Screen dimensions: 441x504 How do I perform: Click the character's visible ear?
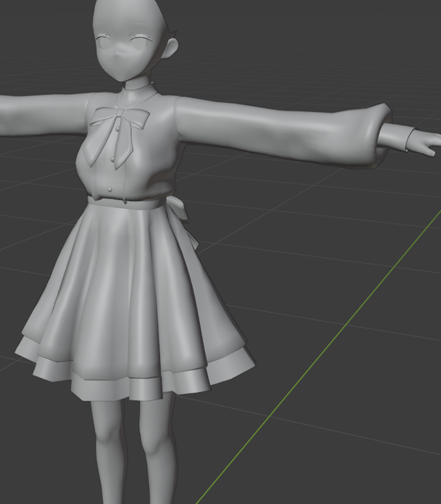tap(170, 48)
